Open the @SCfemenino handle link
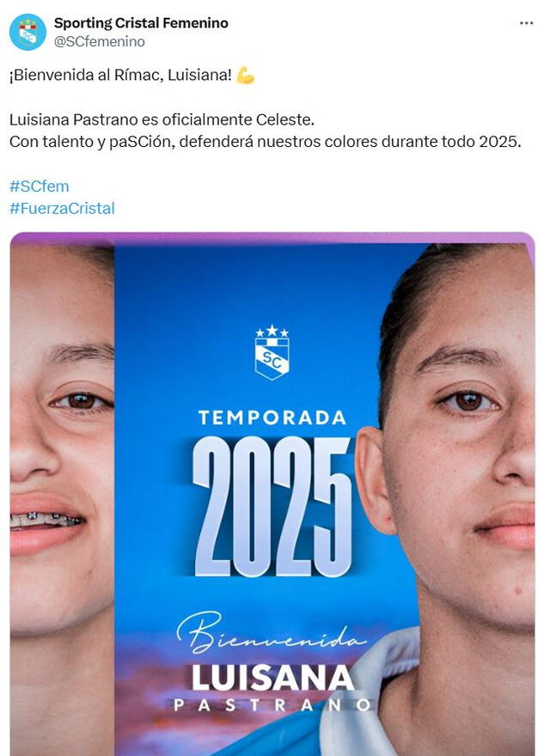This screenshot has height=756, width=550. point(100,42)
